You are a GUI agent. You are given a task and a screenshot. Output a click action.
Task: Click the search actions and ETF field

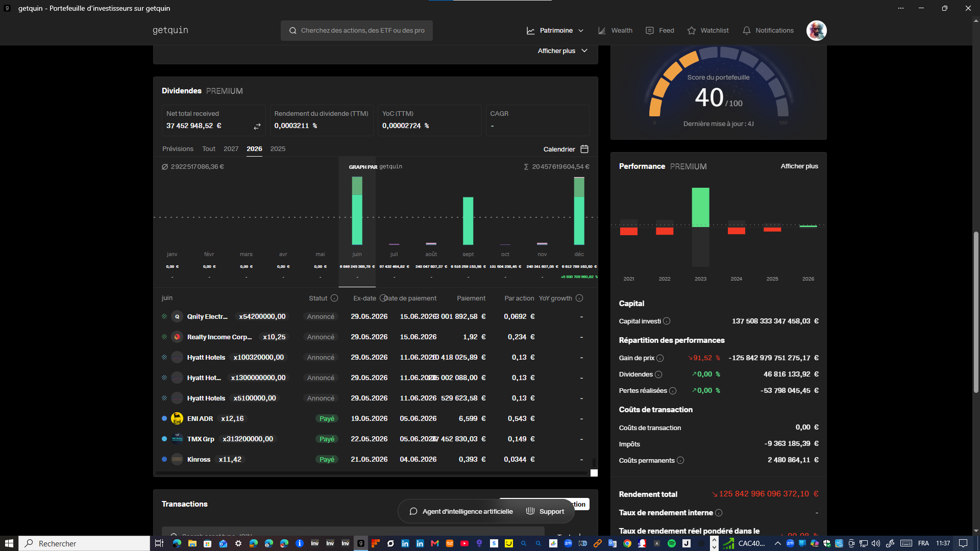pyautogui.click(x=357, y=31)
